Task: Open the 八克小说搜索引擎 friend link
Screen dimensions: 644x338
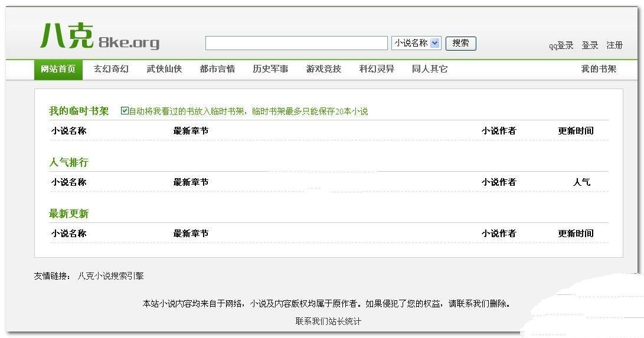Action: [110, 275]
